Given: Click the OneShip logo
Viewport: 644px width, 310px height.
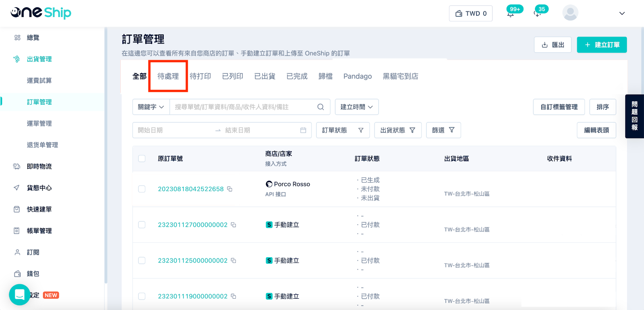Looking at the screenshot, I should (41, 12).
